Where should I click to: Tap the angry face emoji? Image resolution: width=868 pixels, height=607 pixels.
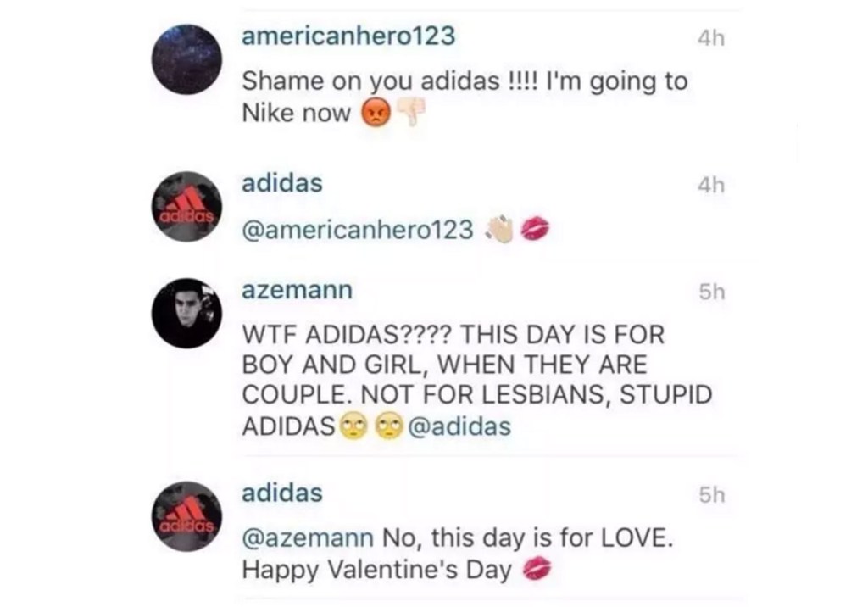[376, 113]
